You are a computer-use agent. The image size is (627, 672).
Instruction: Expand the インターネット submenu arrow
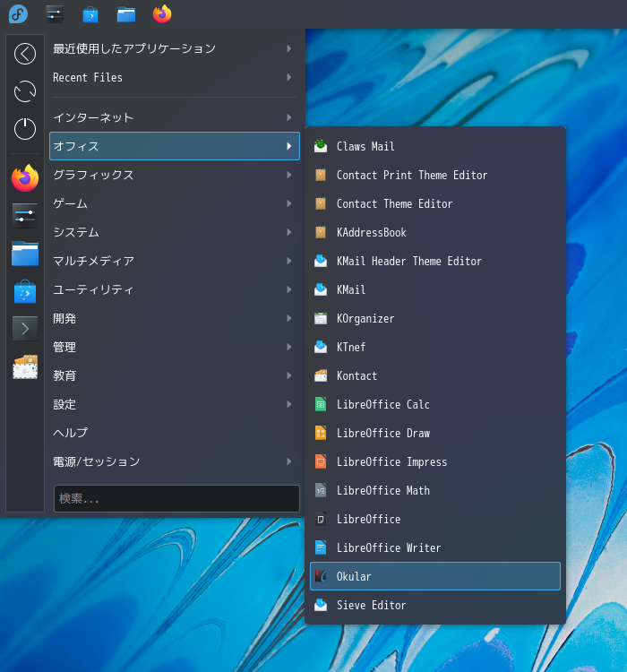pos(289,117)
